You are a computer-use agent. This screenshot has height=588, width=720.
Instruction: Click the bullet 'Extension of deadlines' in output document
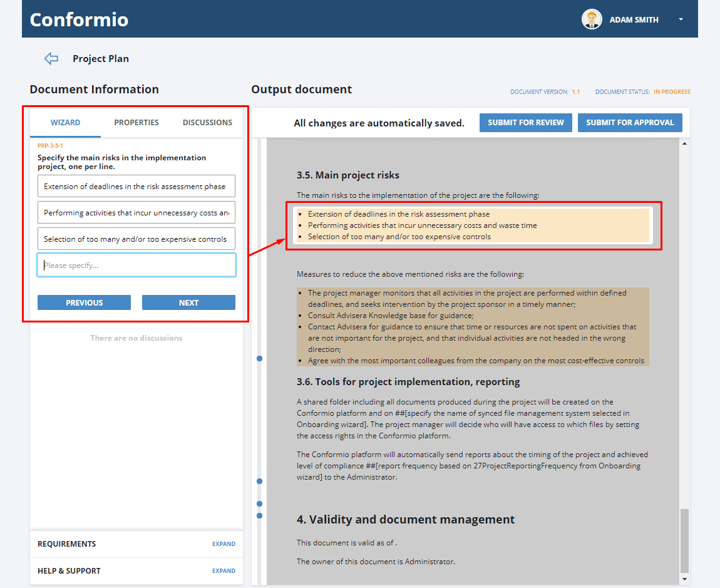pyautogui.click(x=399, y=214)
